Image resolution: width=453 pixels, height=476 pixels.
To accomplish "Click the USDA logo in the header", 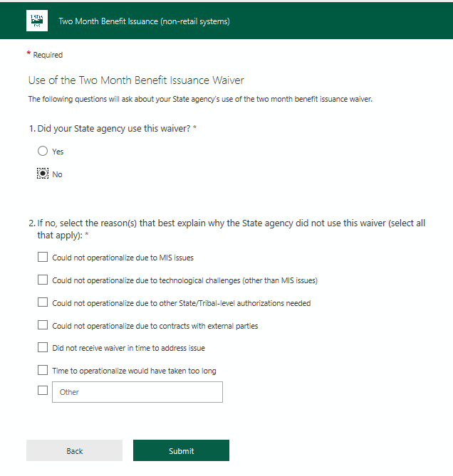I will (37, 21).
